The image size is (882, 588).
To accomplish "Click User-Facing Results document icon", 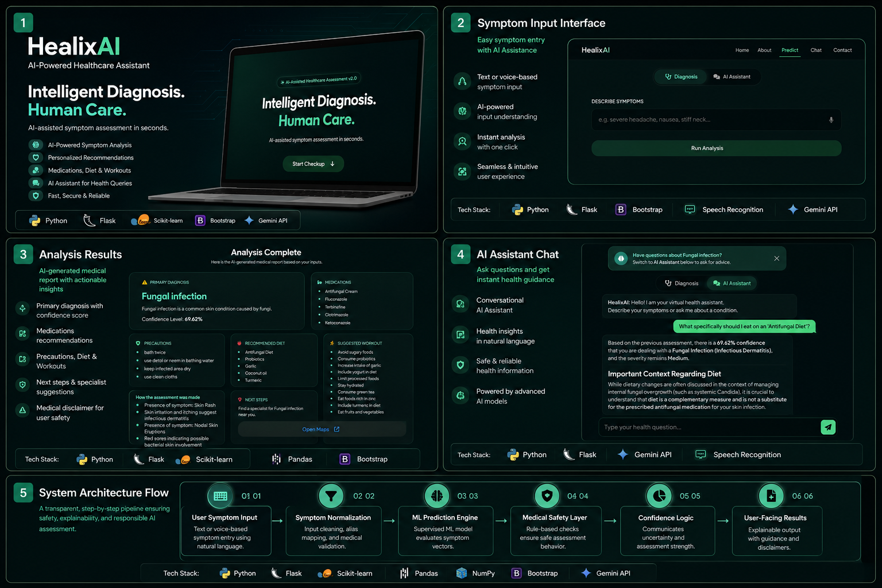I will (771, 496).
